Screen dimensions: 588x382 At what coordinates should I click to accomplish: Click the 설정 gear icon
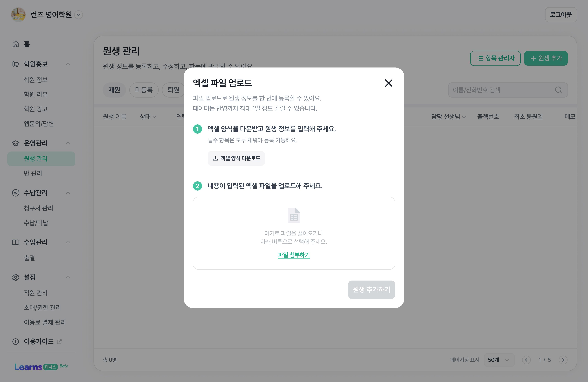16,277
